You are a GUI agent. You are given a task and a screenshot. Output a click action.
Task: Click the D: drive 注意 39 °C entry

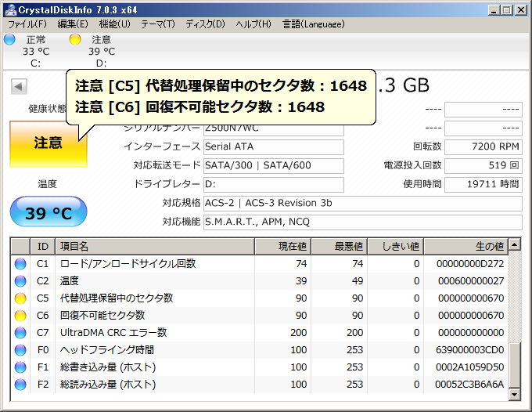click(x=102, y=51)
